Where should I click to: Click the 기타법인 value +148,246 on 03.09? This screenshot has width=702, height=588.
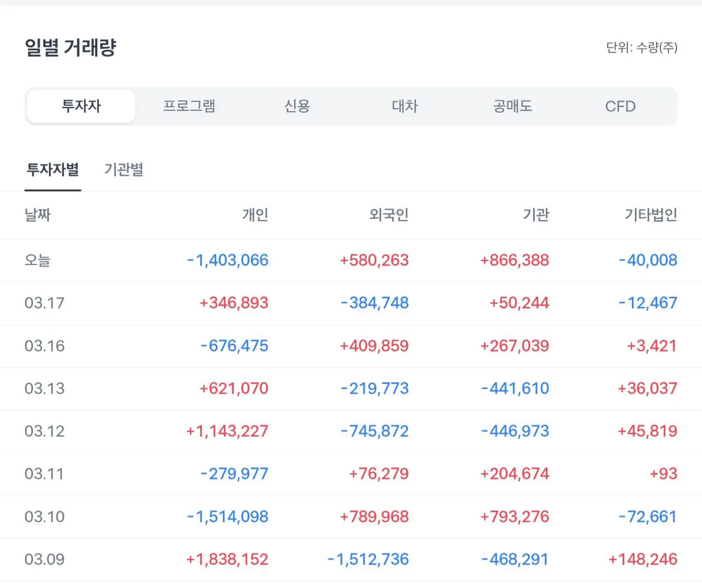pos(643,560)
